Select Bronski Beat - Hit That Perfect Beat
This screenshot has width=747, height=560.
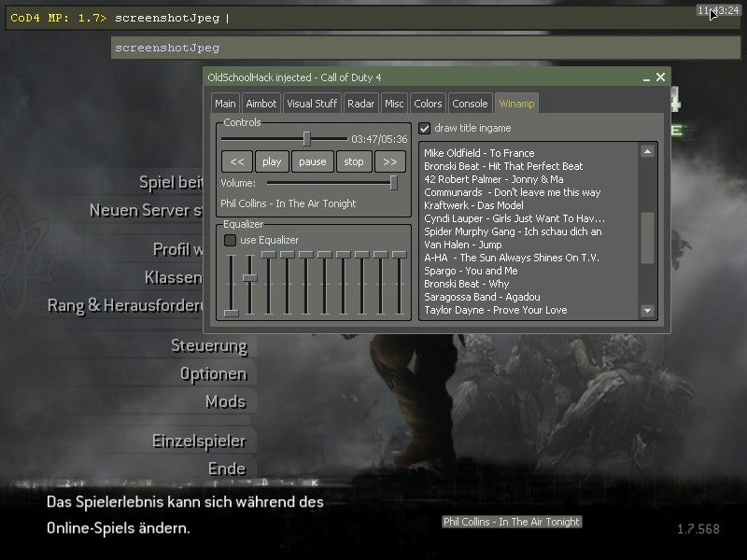point(503,166)
